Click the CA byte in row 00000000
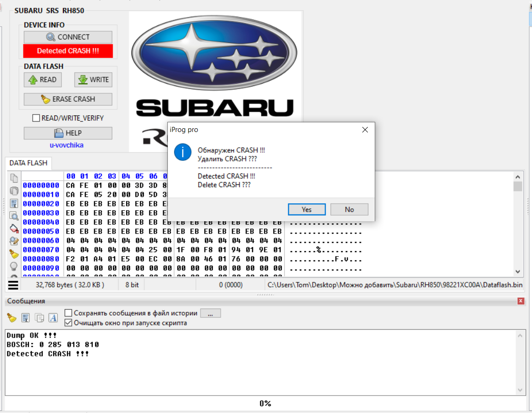This screenshot has width=532, height=413. [x=70, y=185]
